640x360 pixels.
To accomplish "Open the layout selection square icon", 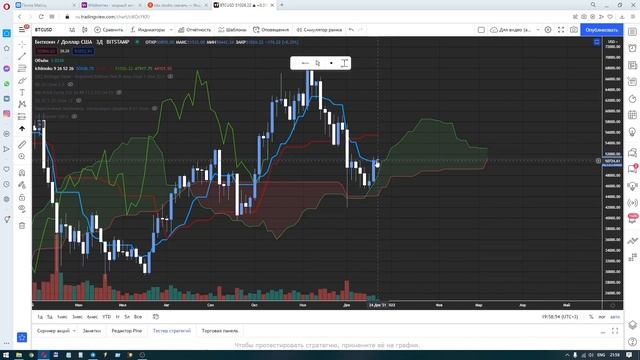I will click(481, 30).
